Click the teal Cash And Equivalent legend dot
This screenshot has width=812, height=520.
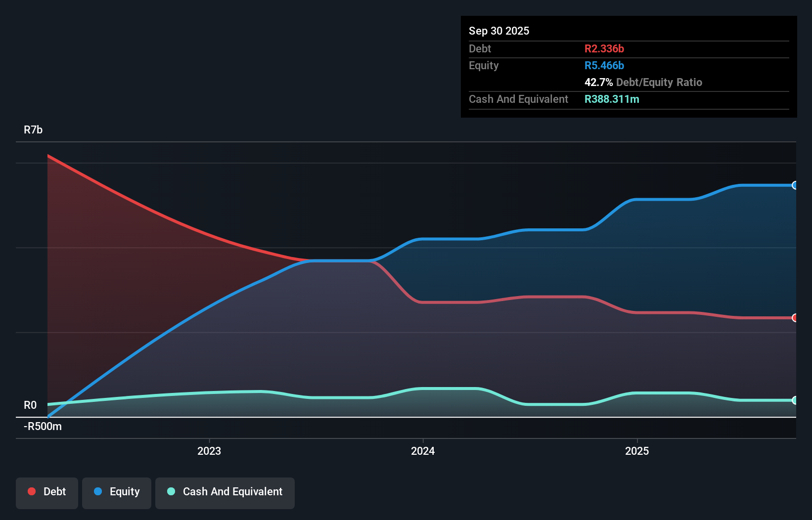coord(171,491)
